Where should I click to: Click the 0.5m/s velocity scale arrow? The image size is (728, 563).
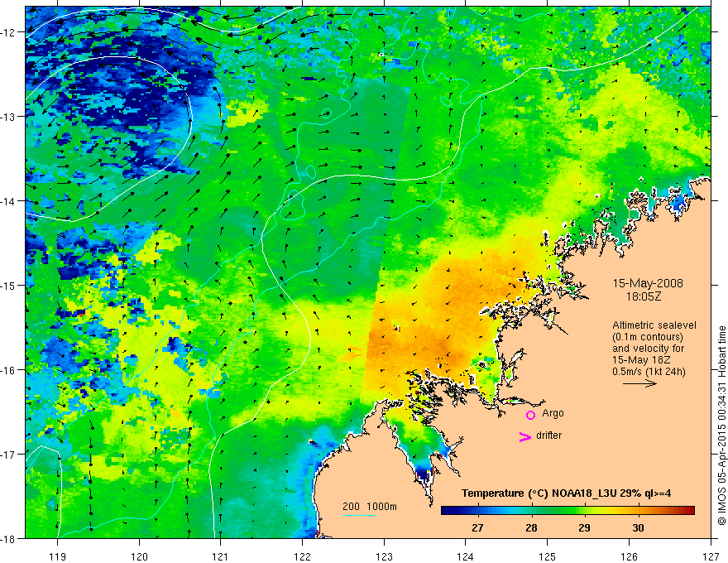click(x=639, y=383)
